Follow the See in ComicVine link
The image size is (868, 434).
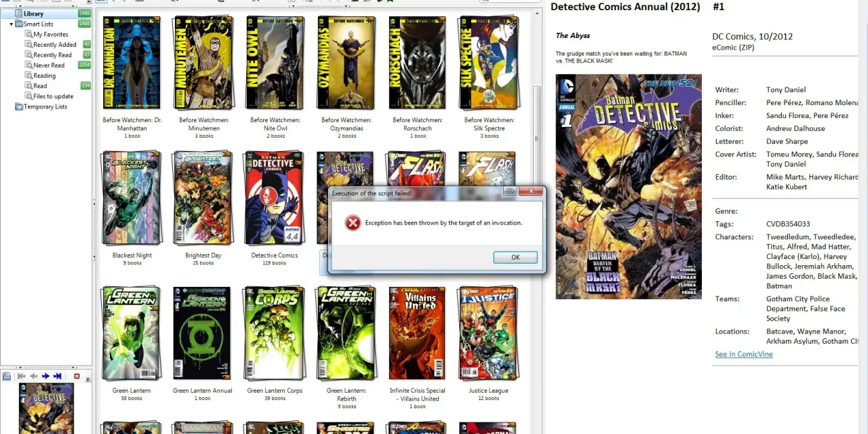pos(744,354)
